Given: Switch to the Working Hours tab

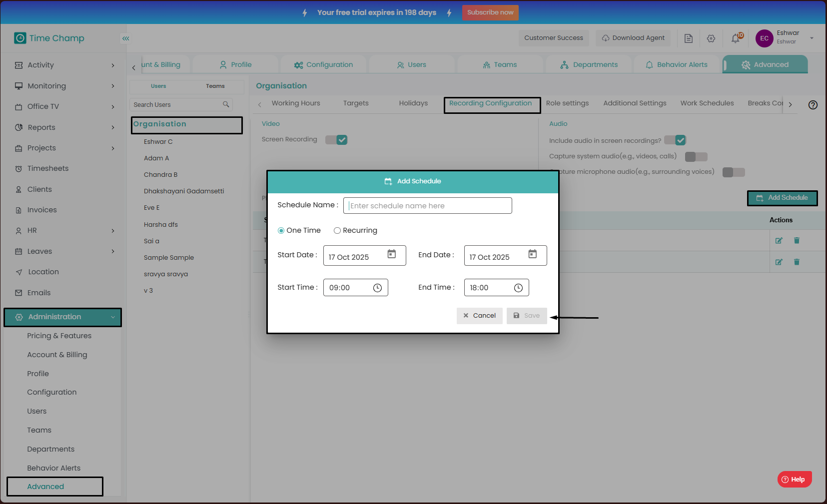Looking at the screenshot, I should click(x=296, y=103).
